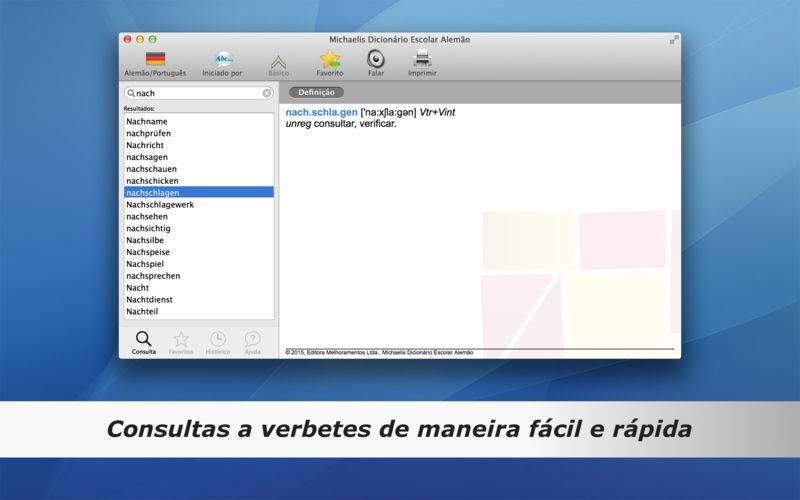Select the Definição tab

[316, 92]
